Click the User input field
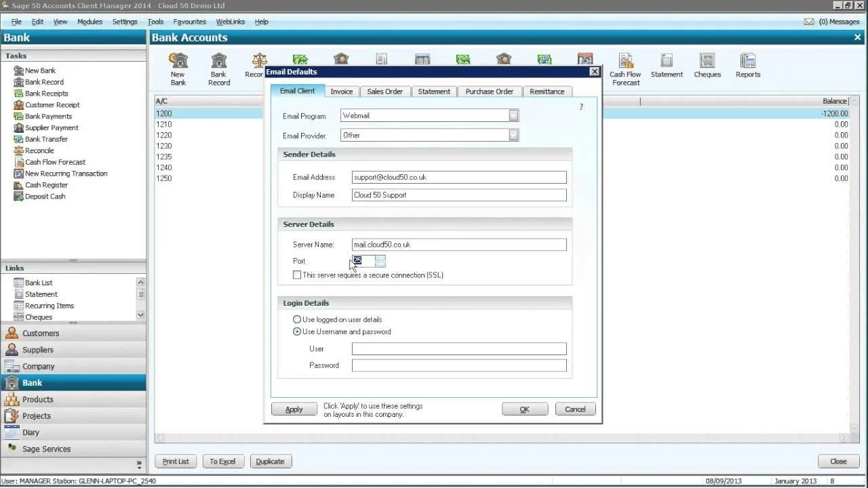 (459, 349)
